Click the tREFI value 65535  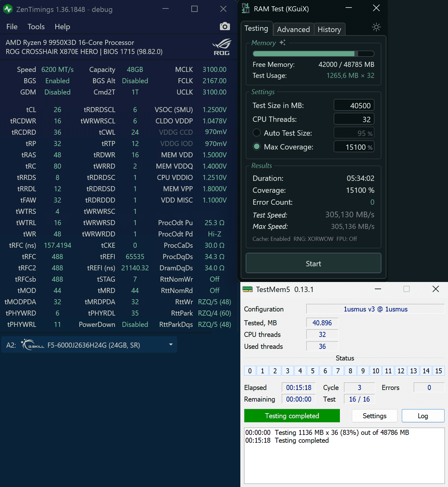point(135,257)
